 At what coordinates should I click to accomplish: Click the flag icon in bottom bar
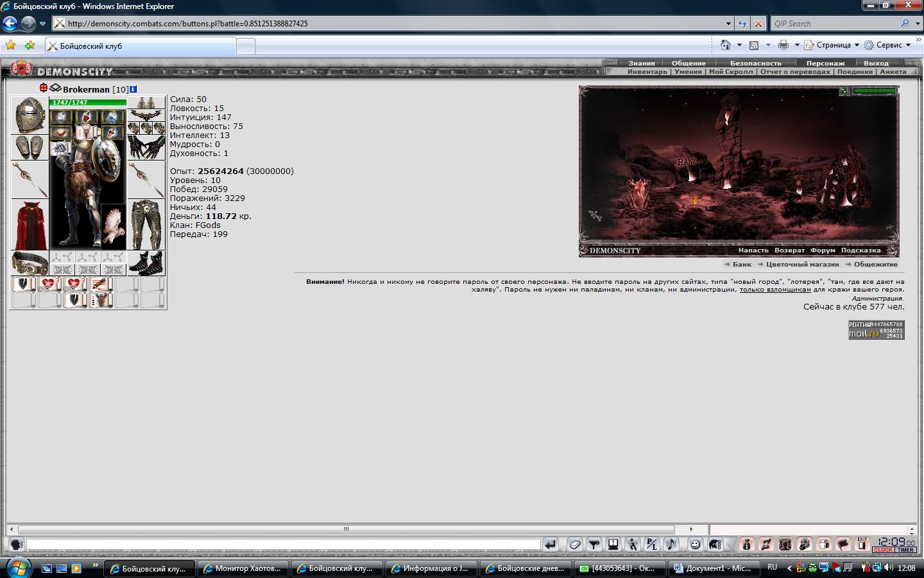(x=843, y=545)
